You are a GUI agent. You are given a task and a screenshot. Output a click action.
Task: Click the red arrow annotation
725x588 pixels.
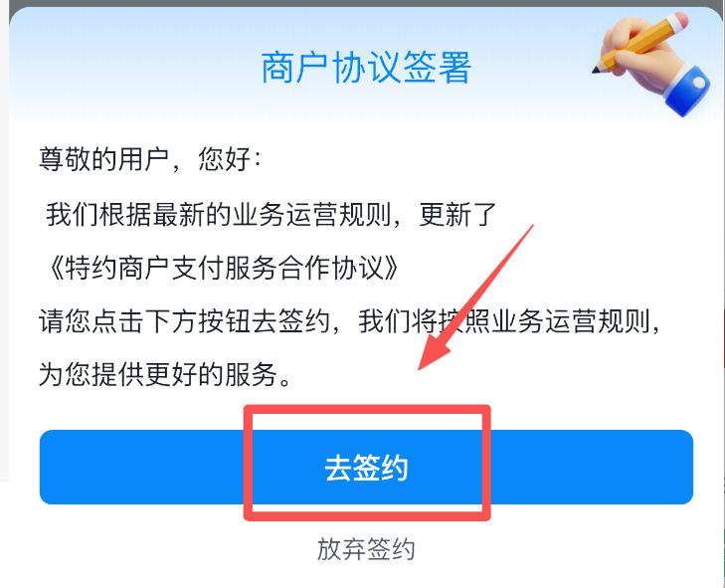(x=475, y=297)
